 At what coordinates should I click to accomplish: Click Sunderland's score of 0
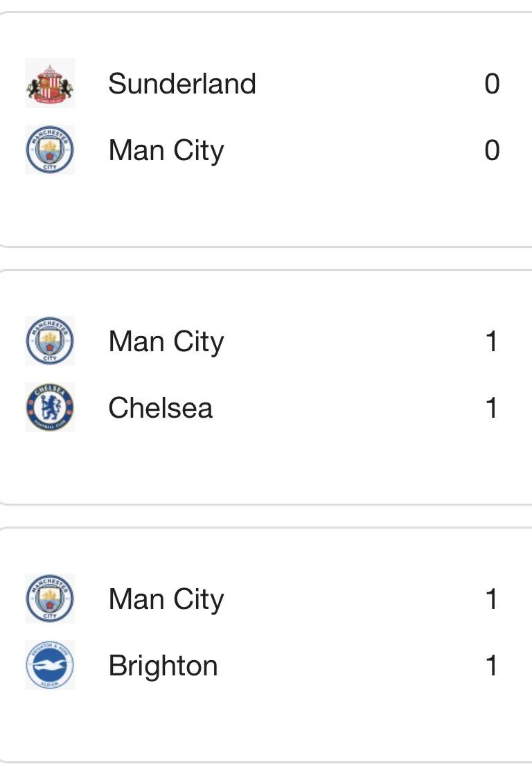click(x=492, y=84)
